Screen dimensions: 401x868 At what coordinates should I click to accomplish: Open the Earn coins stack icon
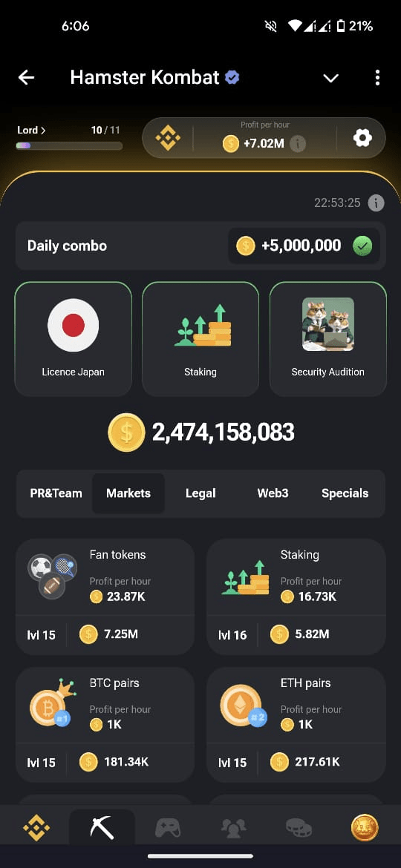[299, 828]
